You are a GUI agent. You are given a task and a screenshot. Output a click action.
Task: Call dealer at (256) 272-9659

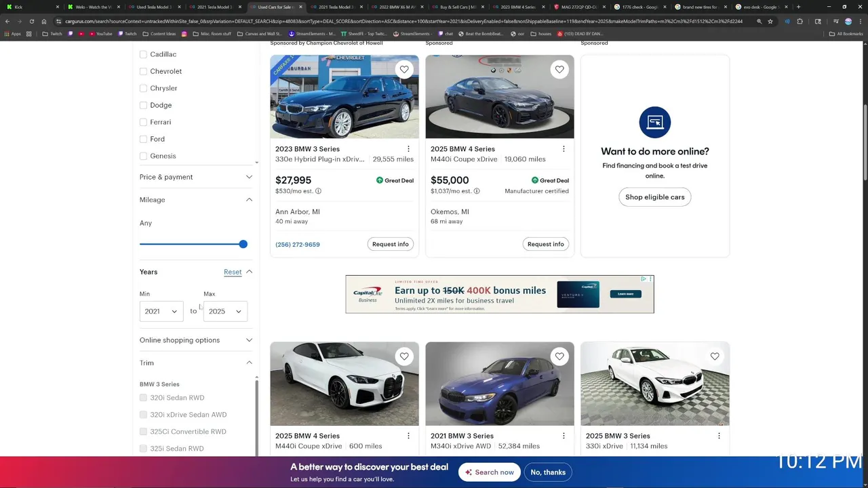click(x=298, y=244)
